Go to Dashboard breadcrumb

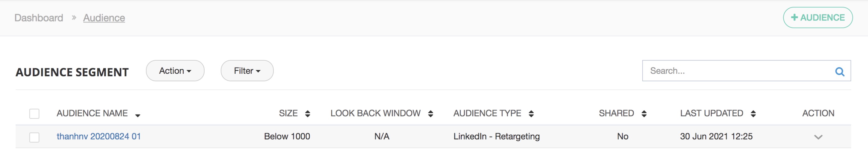click(39, 18)
